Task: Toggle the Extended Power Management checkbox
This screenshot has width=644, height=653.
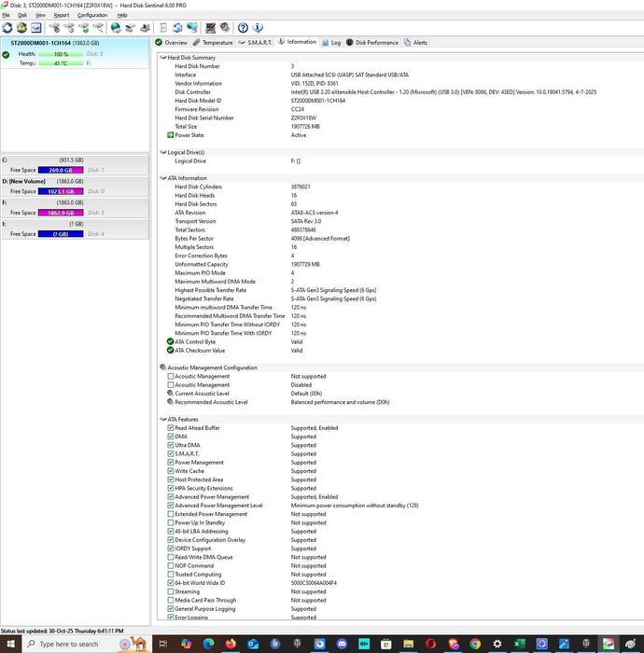Action: (171, 514)
